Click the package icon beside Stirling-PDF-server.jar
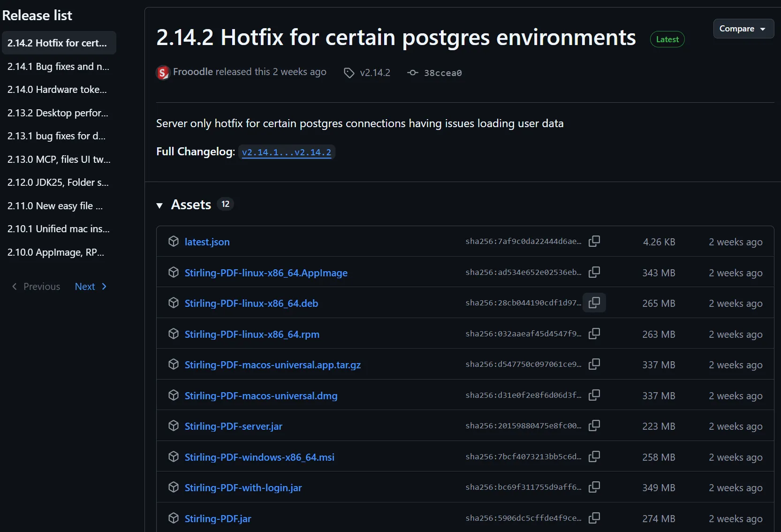781x532 pixels. pyautogui.click(x=174, y=426)
